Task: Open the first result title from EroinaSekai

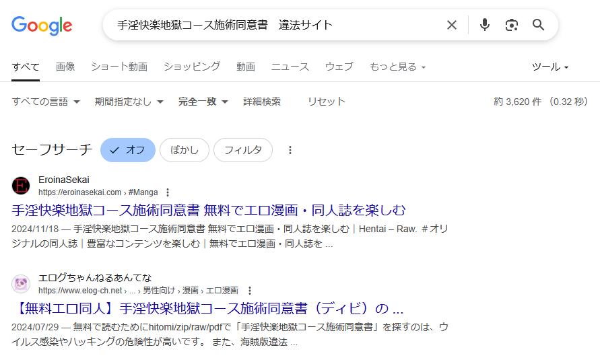Action: coord(209,211)
